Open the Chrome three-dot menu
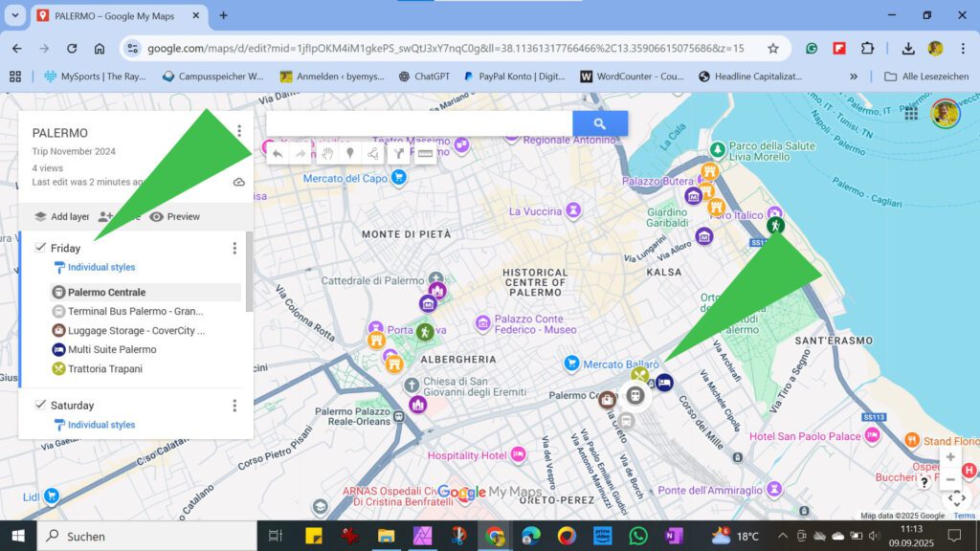The image size is (980, 551). pyautogui.click(x=961, y=48)
